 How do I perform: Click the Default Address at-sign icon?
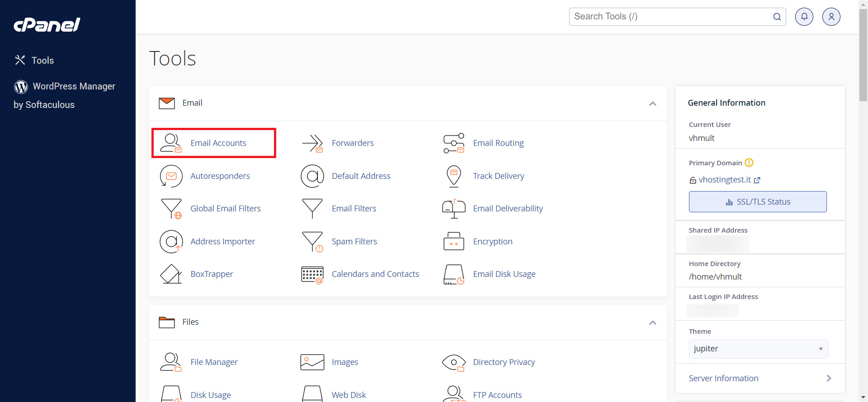click(312, 176)
